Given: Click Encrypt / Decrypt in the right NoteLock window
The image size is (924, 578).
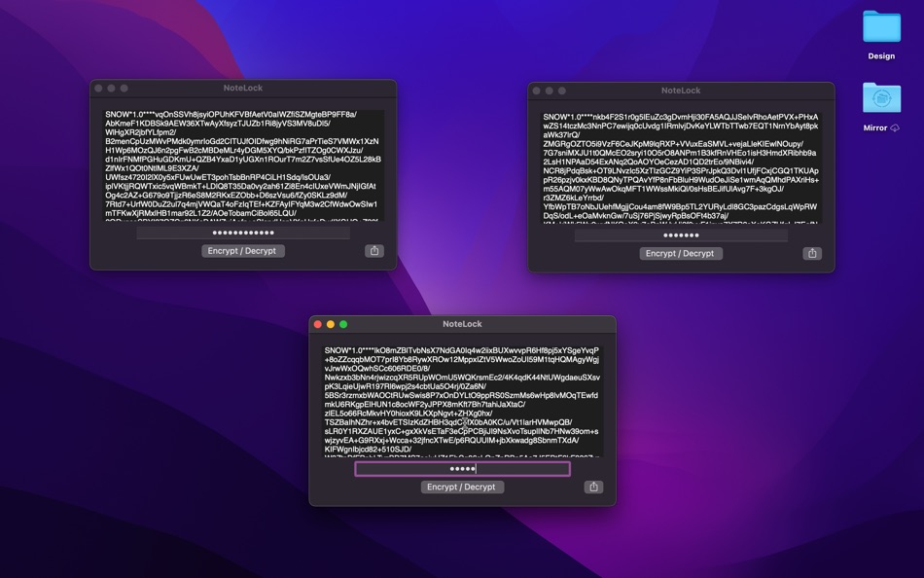Looking at the screenshot, I should pos(681,253).
